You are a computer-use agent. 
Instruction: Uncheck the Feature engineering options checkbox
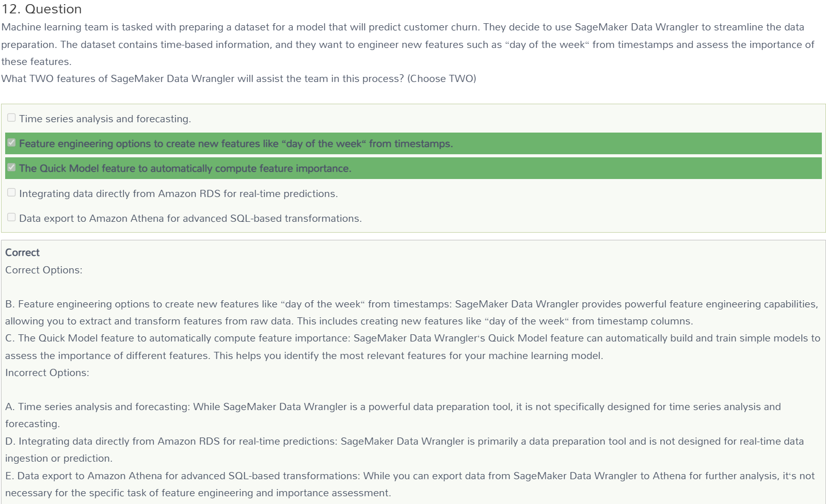[11, 142]
